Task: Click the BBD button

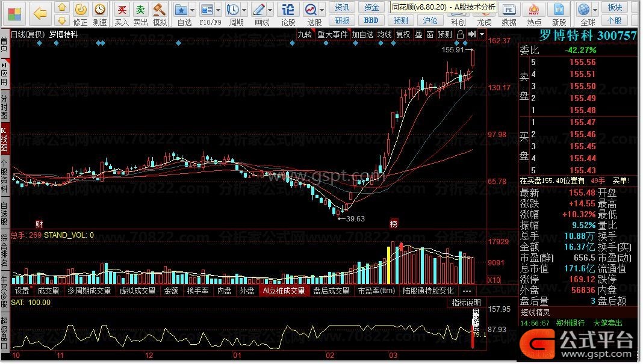Action: click(x=371, y=20)
